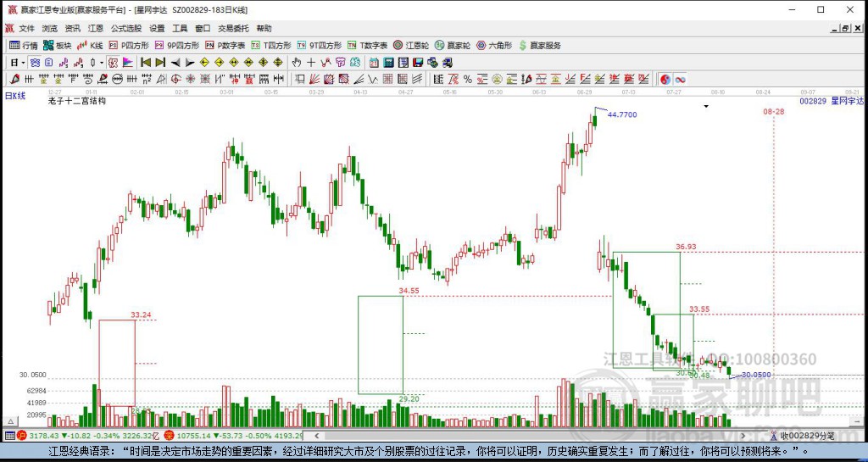Open the 赢家轮 wheel tool

tap(453, 46)
